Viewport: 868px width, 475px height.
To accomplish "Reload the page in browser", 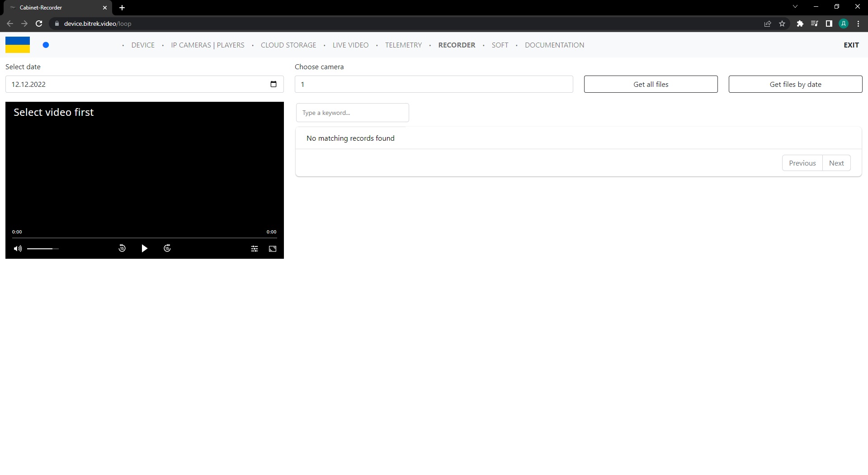I will (x=39, y=24).
